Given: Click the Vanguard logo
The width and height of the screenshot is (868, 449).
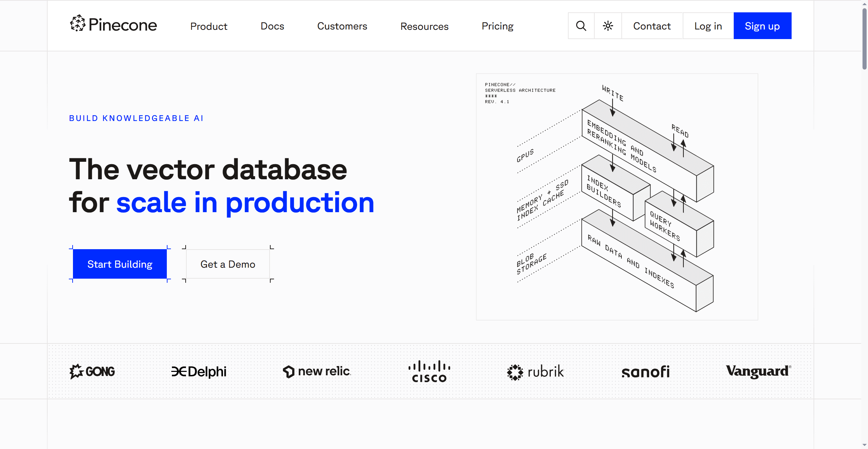Looking at the screenshot, I should click(x=758, y=371).
